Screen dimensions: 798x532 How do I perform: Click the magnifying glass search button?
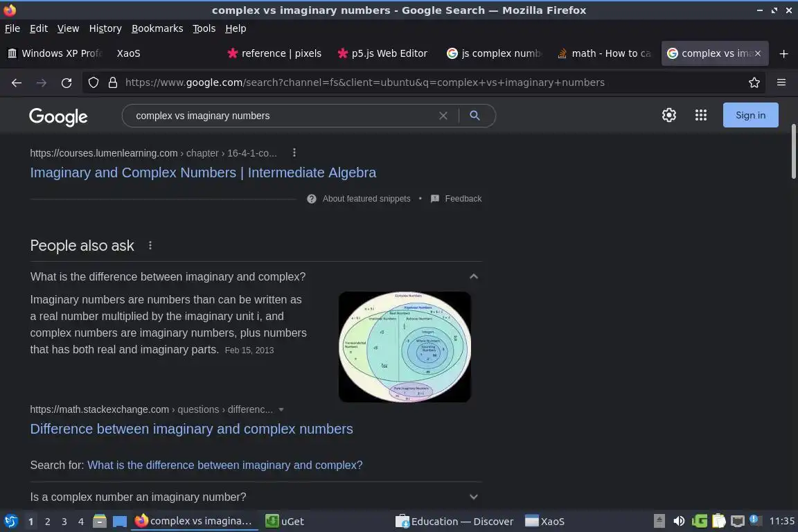pos(475,116)
